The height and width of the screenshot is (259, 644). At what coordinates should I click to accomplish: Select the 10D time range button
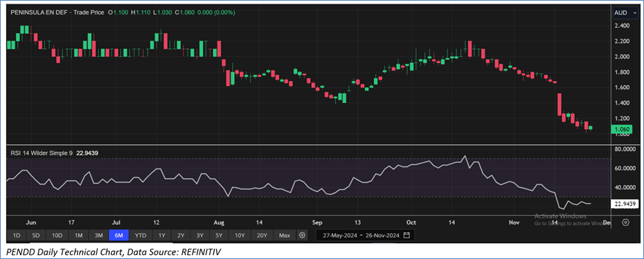click(57, 236)
